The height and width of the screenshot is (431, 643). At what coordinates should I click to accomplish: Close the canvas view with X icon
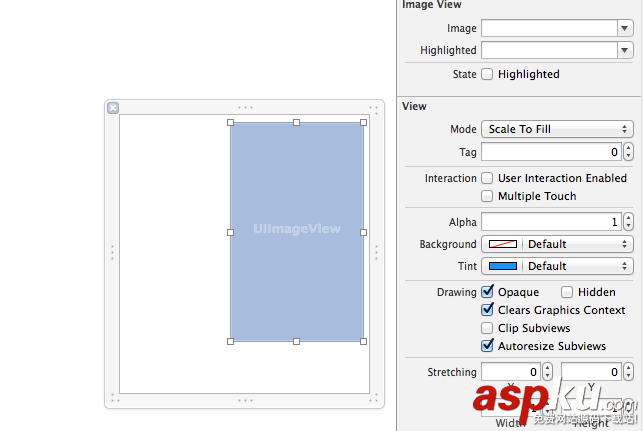click(113, 108)
